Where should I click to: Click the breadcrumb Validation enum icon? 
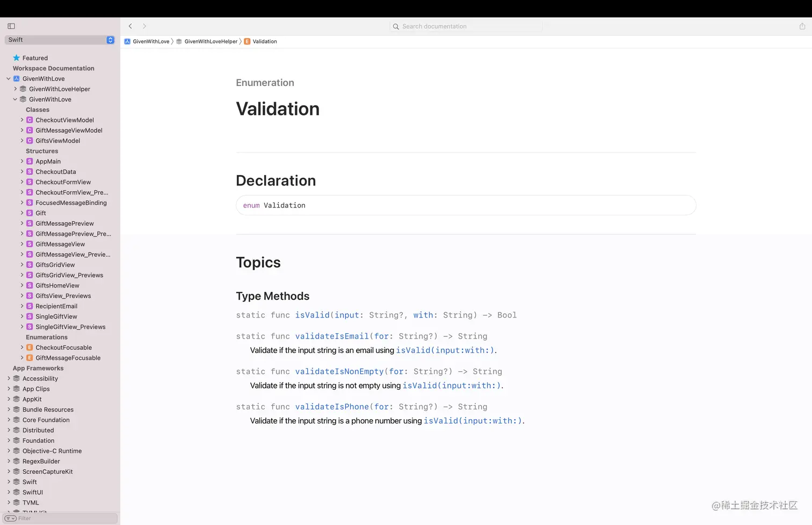tap(247, 41)
